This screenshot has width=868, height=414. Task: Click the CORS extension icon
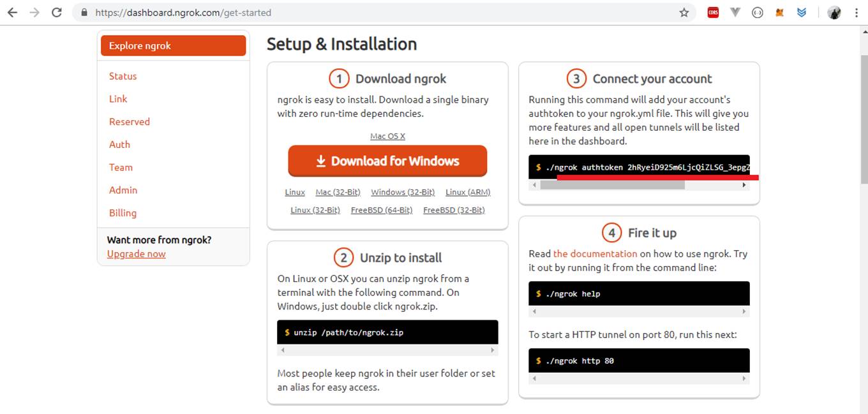(x=713, y=12)
